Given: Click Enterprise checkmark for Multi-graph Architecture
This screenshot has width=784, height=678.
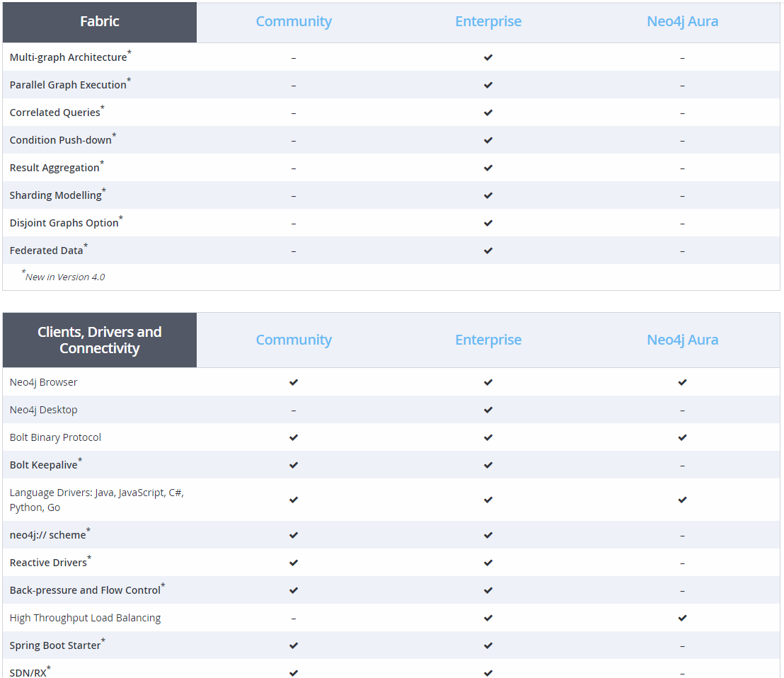Looking at the screenshot, I should click(x=488, y=57).
